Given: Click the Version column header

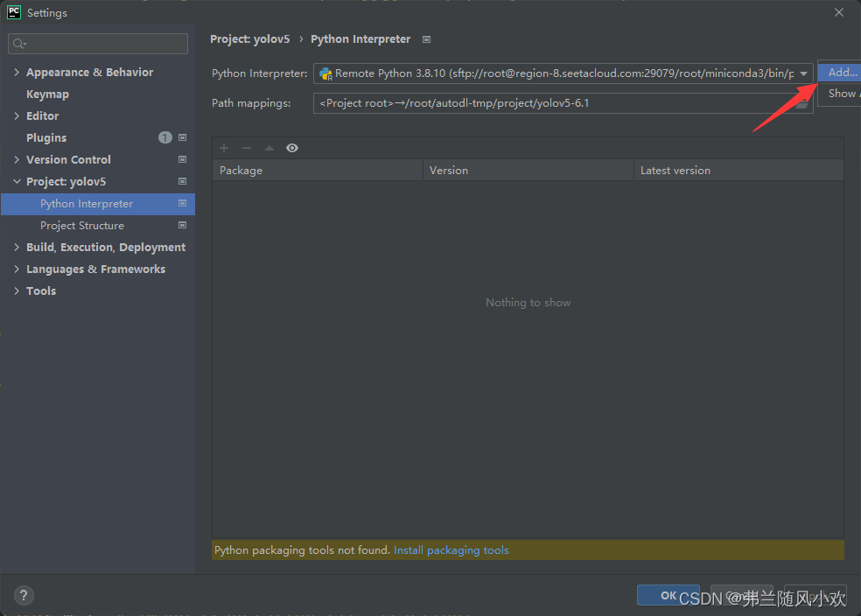Looking at the screenshot, I should coord(528,171).
